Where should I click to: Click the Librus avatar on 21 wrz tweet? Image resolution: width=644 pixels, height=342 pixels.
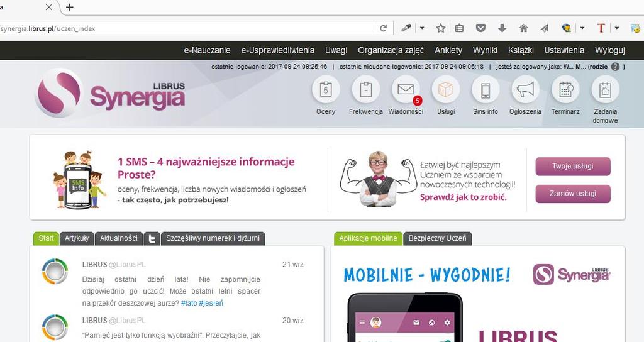(x=55, y=271)
